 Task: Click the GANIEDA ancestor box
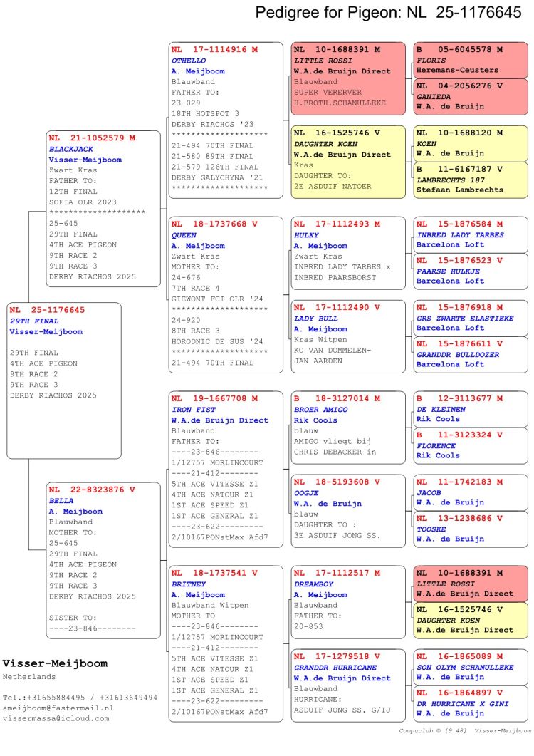(x=471, y=96)
